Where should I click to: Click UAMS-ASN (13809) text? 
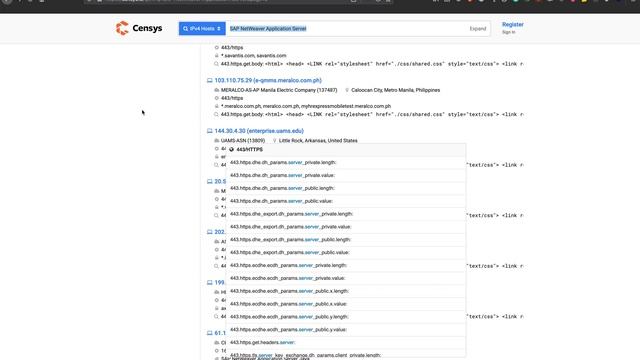[x=243, y=141]
